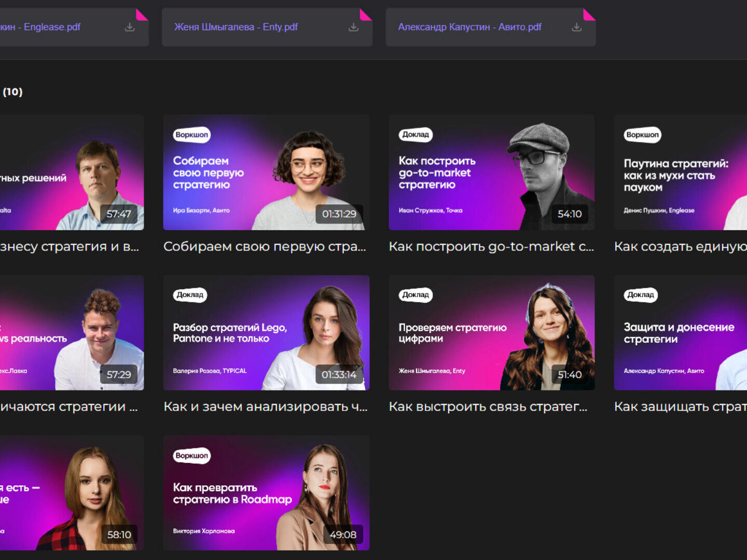Play the Собираем свою первую стратегию video
747x560 pixels.
pos(266,172)
